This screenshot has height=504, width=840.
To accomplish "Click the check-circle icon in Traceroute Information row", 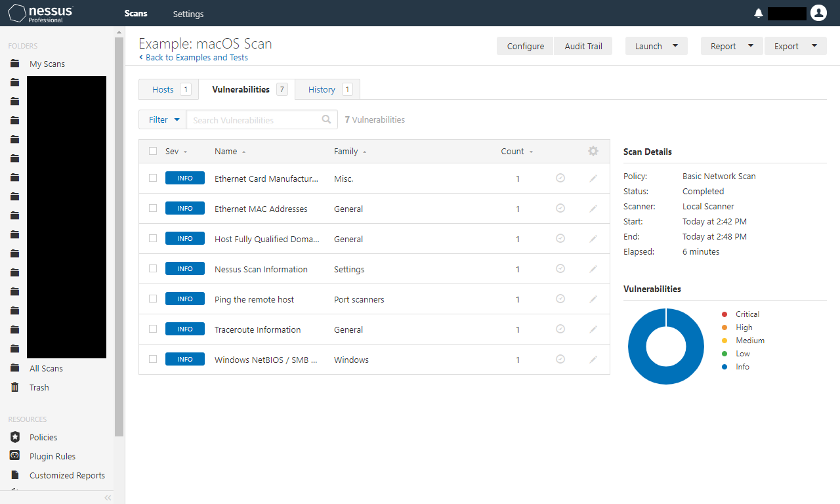I will (560, 329).
